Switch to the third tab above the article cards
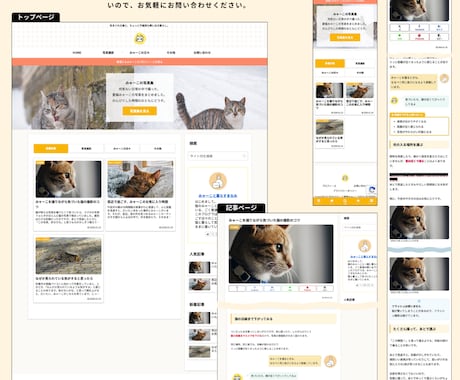 pyautogui.click(x=122, y=148)
